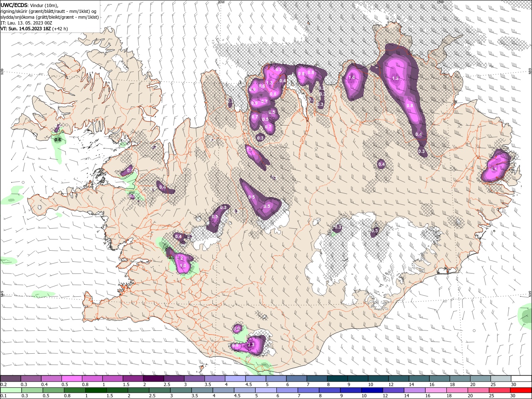Click the bright red 30 swatch, lower legend row
The height and width of the screenshot is (399, 532).
coord(521,390)
